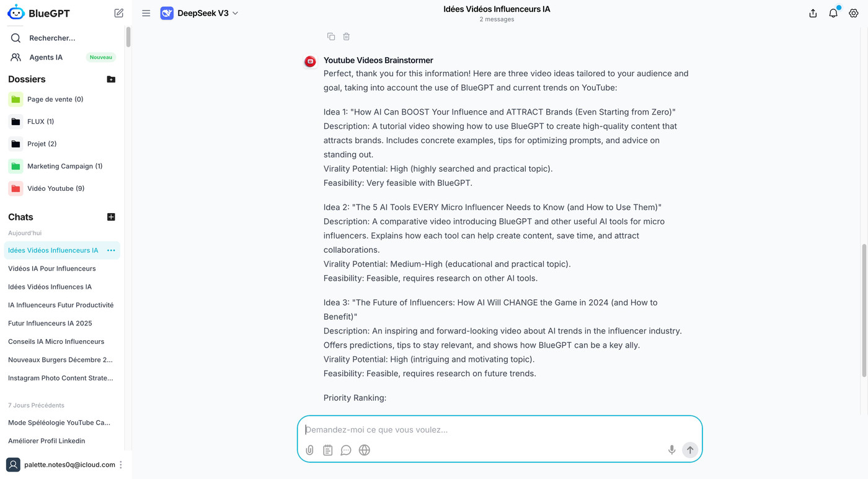
Task: Click the share conversation icon
Action: pyautogui.click(x=813, y=13)
